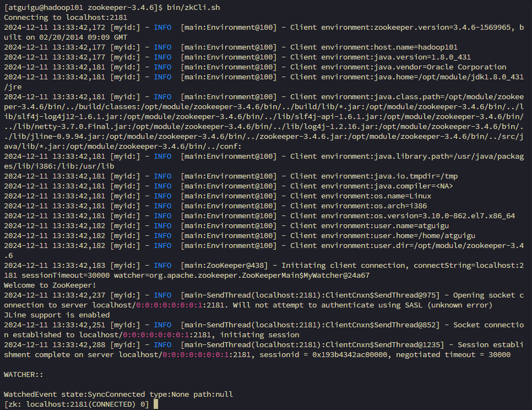Click the 'Connecting to localhost:2181' line
The image size is (532, 410).
coord(66,17)
